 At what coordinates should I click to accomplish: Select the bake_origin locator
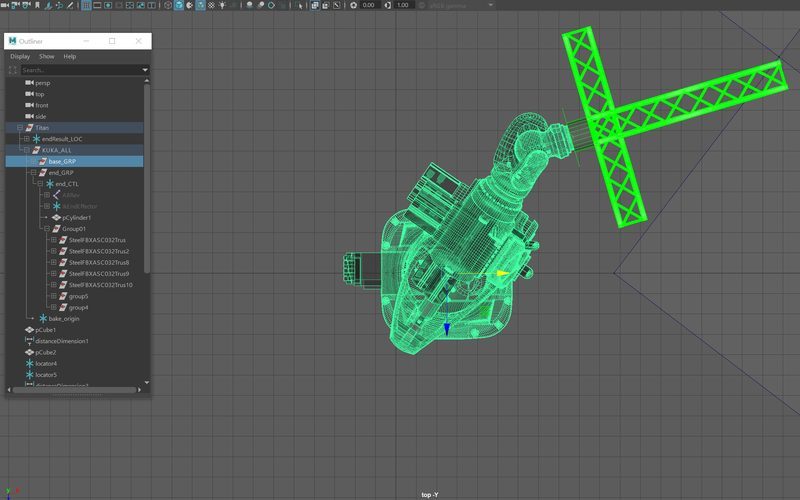64,318
